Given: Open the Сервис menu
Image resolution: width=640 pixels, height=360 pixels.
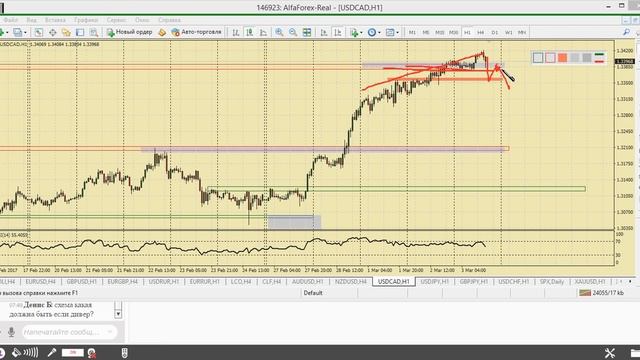Looking at the screenshot, I should click(116, 20).
